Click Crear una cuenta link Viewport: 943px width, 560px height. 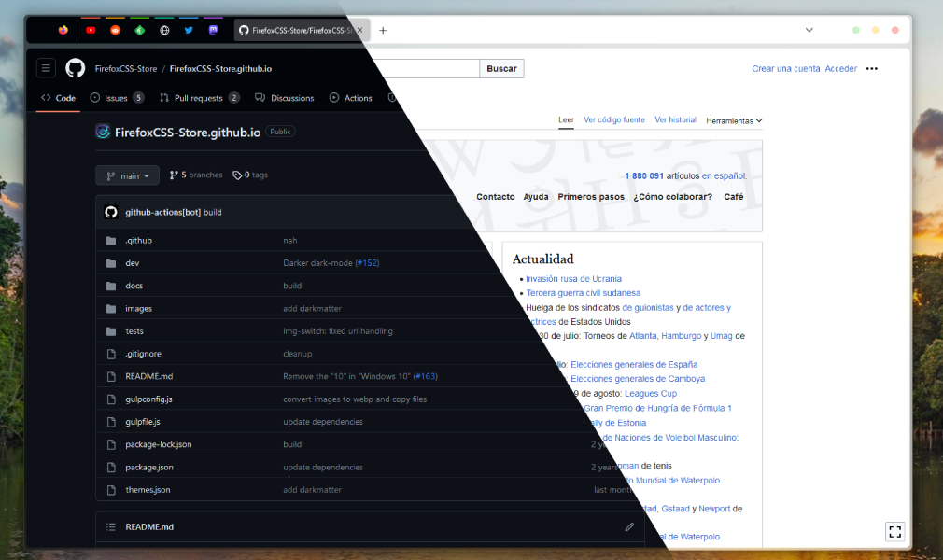785,68
